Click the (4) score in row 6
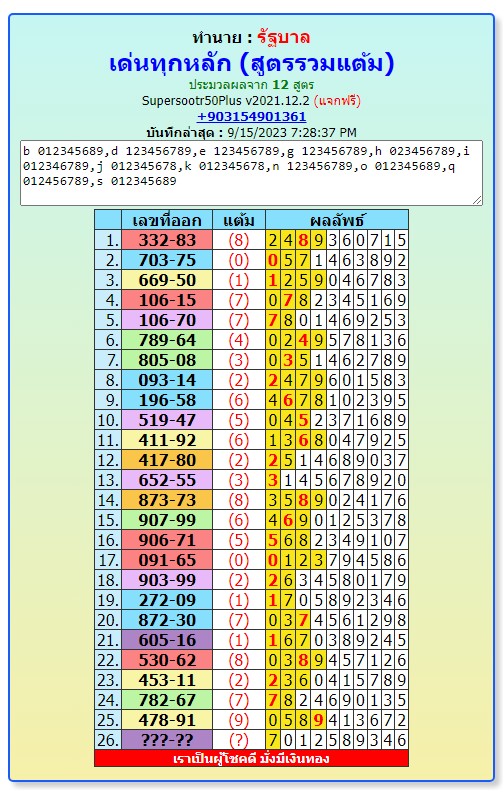 click(239, 340)
